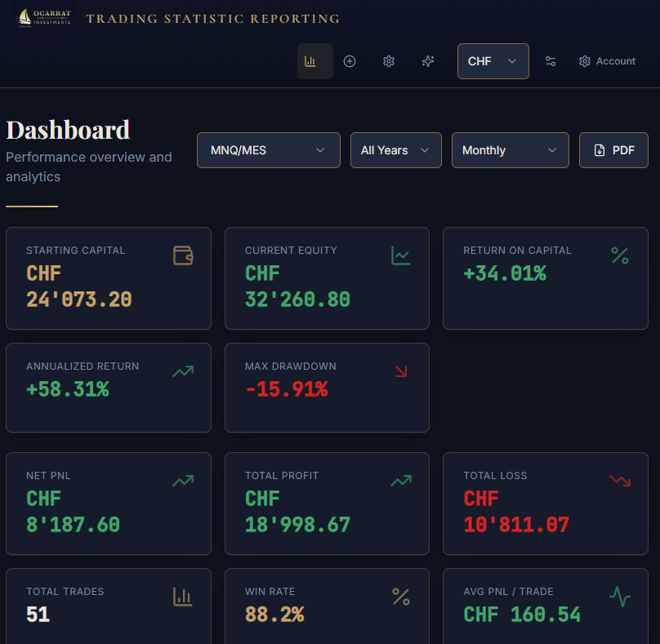
Task: Click the +34.01% return value
Action: tap(505, 273)
